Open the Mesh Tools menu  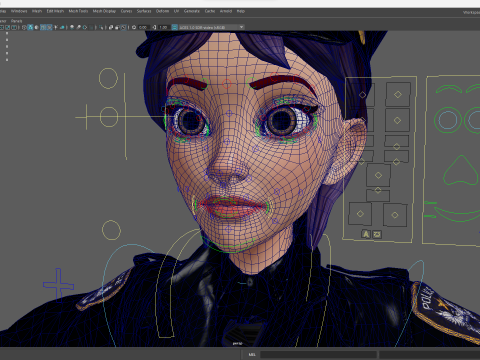click(78, 11)
